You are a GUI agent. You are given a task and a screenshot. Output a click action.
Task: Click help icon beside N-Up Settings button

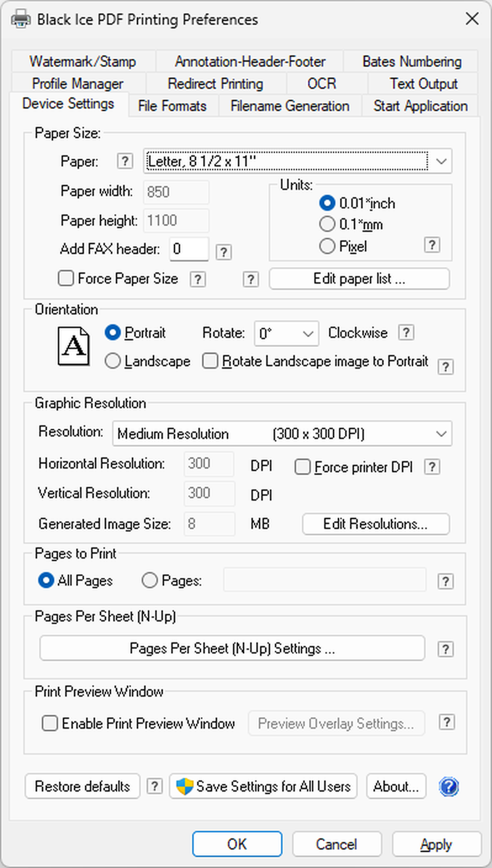pyautogui.click(x=445, y=649)
